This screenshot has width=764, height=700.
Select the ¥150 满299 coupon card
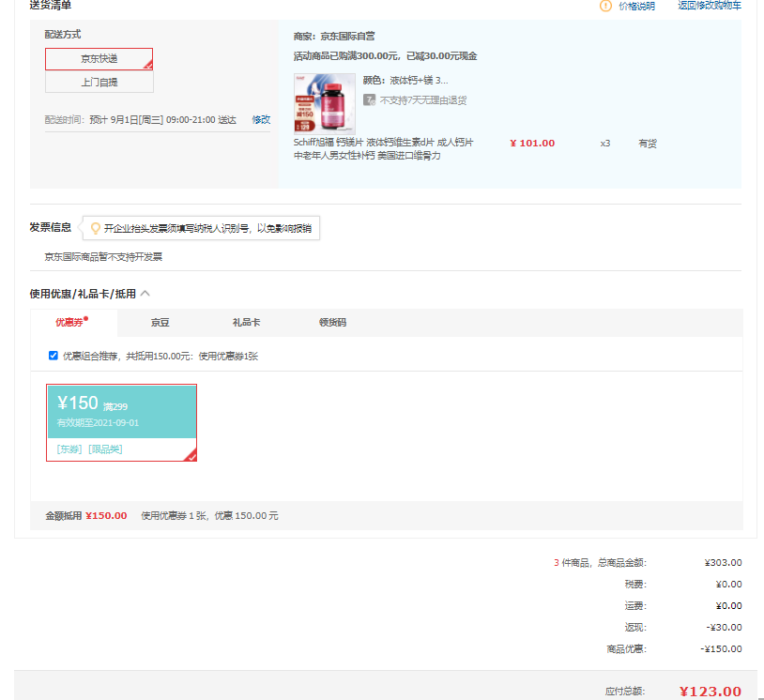[121, 411]
